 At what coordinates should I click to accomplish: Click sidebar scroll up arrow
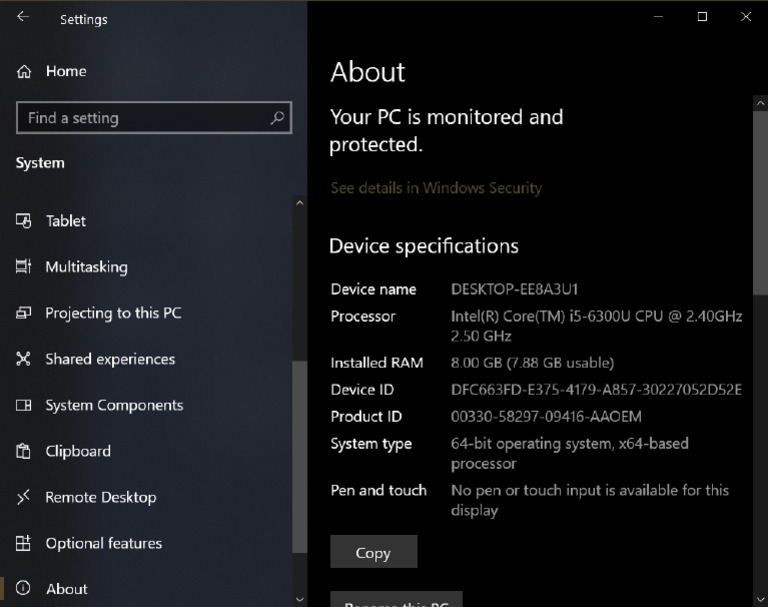(x=300, y=203)
